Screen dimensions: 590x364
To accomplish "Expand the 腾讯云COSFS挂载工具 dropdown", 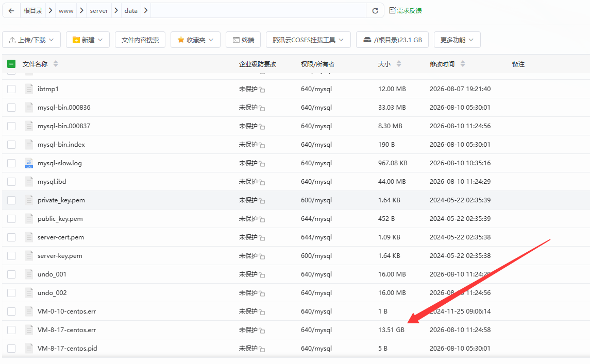I will pyautogui.click(x=308, y=40).
